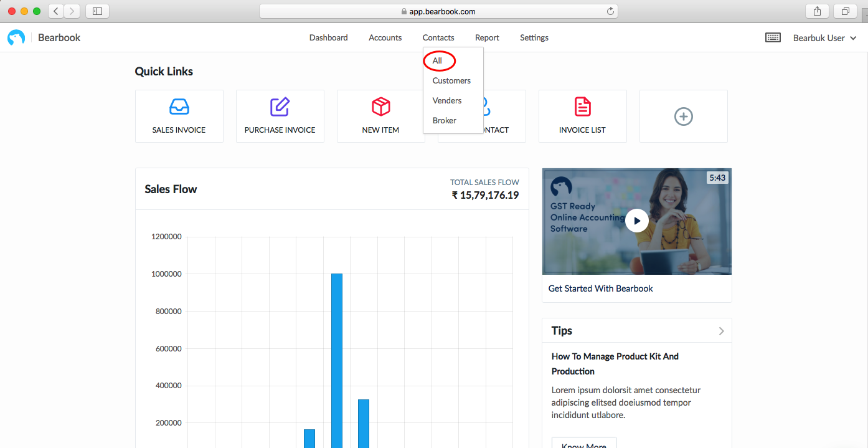Reload the page in address bar
Screen dimensions: 868x448
pyautogui.click(x=610, y=11)
